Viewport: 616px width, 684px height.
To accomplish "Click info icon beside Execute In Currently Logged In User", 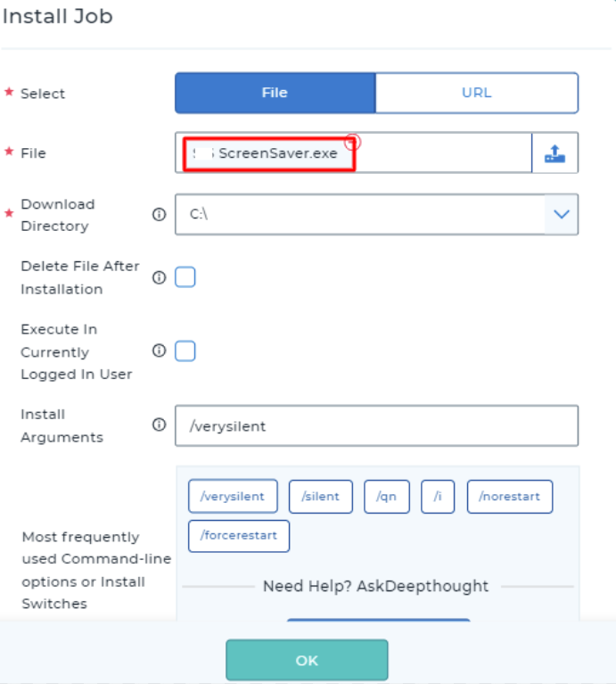I will [x=159, y=351].
